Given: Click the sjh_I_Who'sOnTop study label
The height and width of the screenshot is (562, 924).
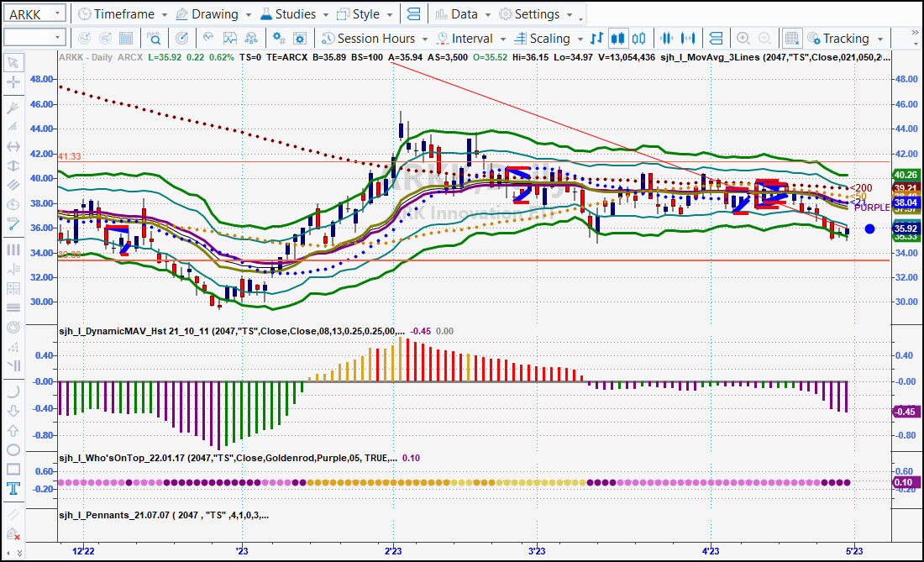Looking at the screenshot, I should [228, 458].
